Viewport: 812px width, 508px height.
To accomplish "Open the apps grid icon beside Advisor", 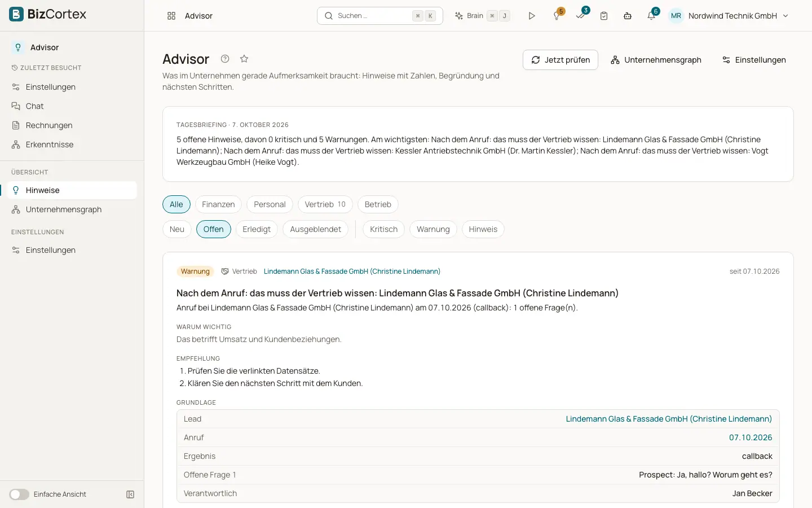I will click(x=171, y=16).
